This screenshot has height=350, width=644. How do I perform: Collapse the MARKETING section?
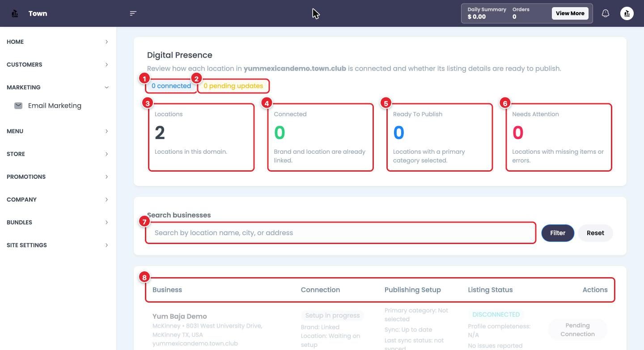click(58, 87)
